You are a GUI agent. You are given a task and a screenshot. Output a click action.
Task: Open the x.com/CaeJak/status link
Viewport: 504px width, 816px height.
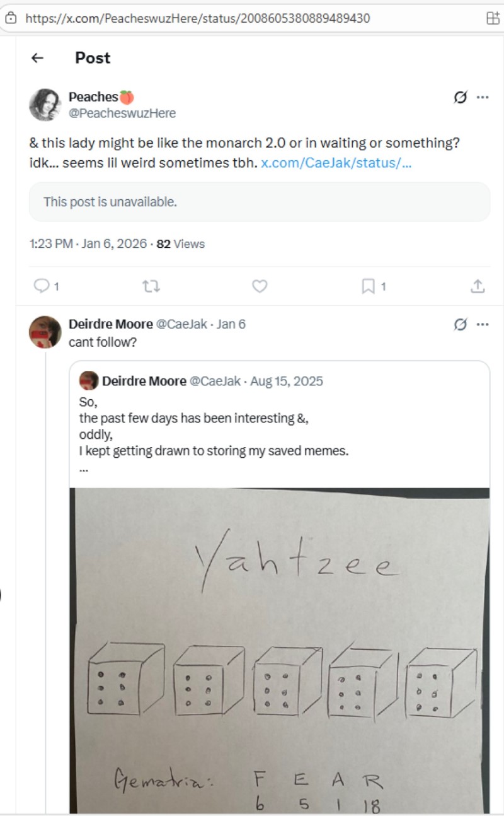(x=336, y=163)
